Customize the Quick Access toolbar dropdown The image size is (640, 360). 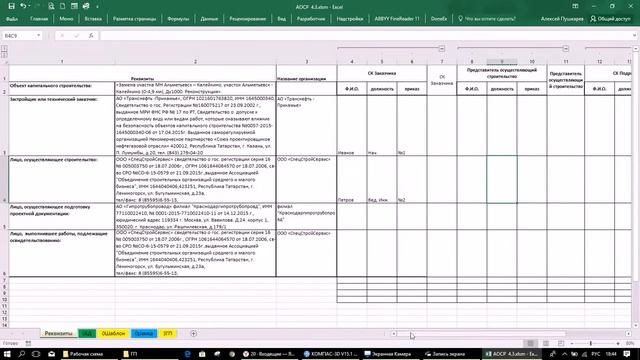point(97,7)
